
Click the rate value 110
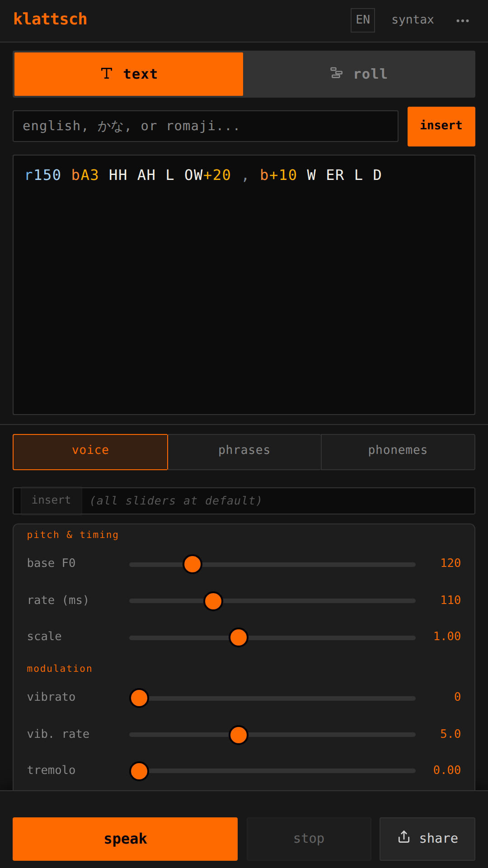click(450, 600)
